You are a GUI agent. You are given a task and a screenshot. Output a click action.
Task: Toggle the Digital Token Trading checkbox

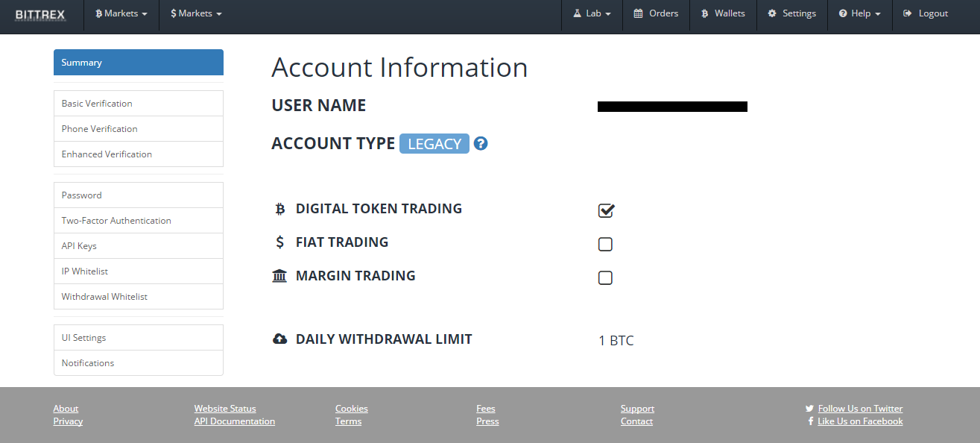(x=606, y=210)
